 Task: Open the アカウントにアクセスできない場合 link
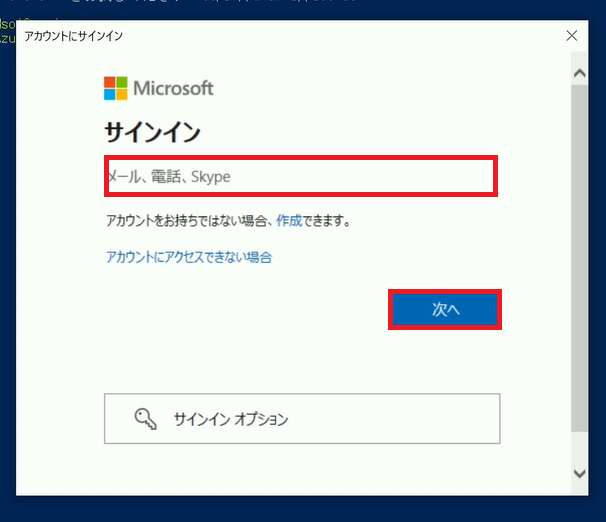pyautogui.click(x=189, y=257)
